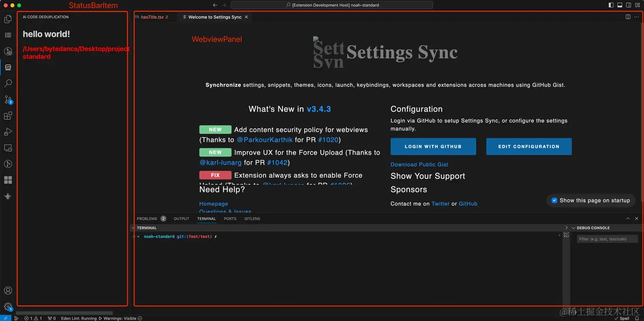Open the Download Public Gist link
Image resolution: width=644 pixels, height=321 pixels.
pos(419,165)
